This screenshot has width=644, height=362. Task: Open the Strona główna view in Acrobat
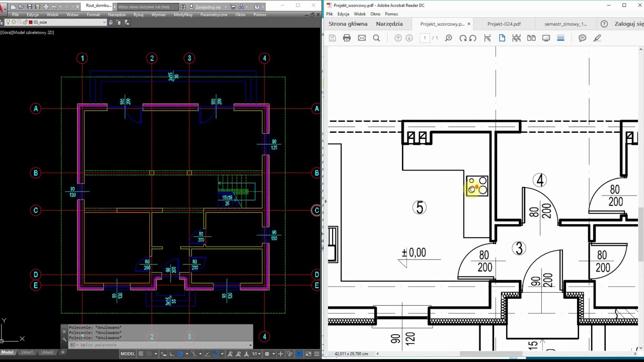(x=348, y=24)
